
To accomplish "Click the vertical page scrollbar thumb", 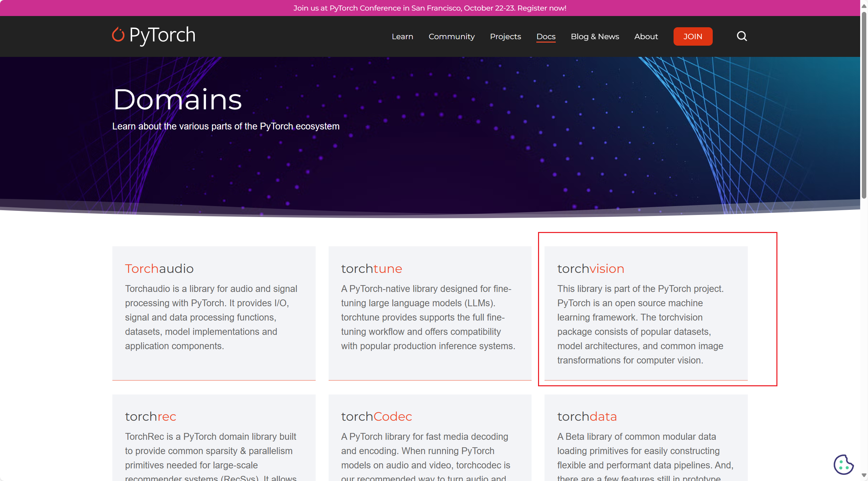I will [x=864, y=106].
